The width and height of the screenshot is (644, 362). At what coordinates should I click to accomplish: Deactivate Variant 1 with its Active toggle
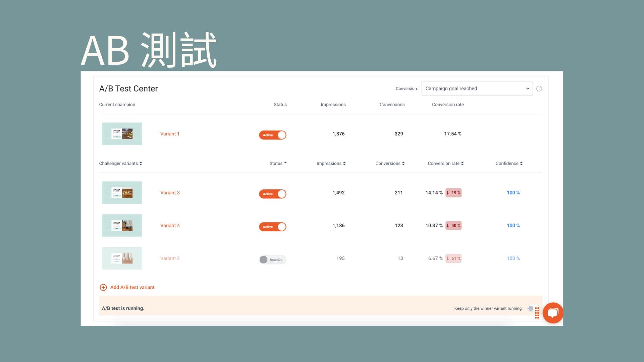[272, 135]
